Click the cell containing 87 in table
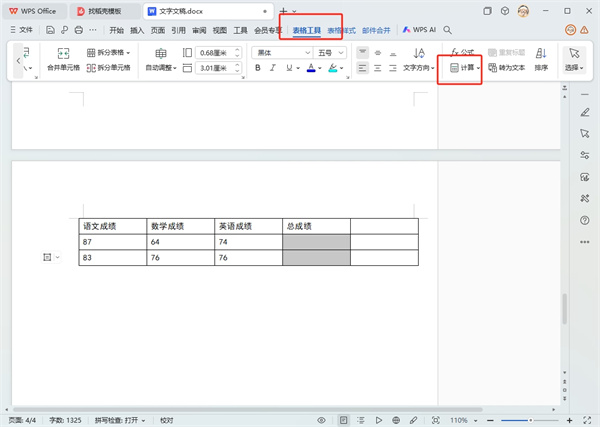 pyautogui.click(x=112, y=242)
